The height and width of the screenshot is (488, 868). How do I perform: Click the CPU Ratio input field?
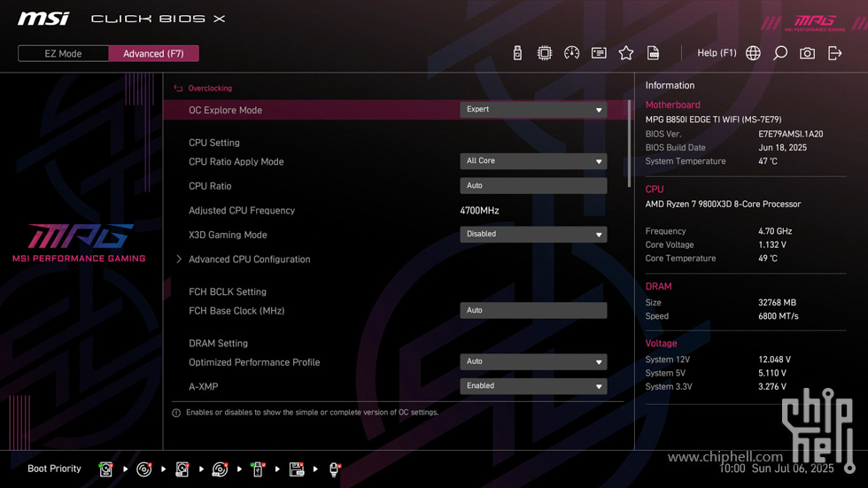(533, 186)
